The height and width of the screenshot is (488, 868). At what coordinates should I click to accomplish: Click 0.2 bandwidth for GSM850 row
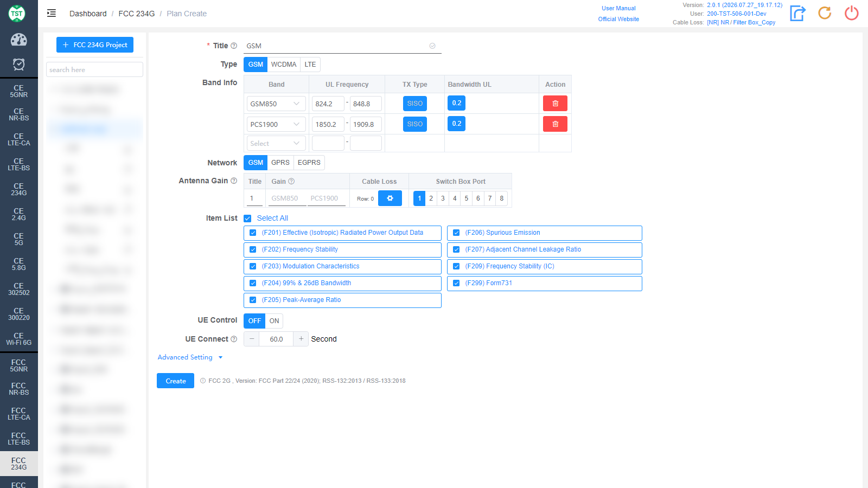[457, 103]
